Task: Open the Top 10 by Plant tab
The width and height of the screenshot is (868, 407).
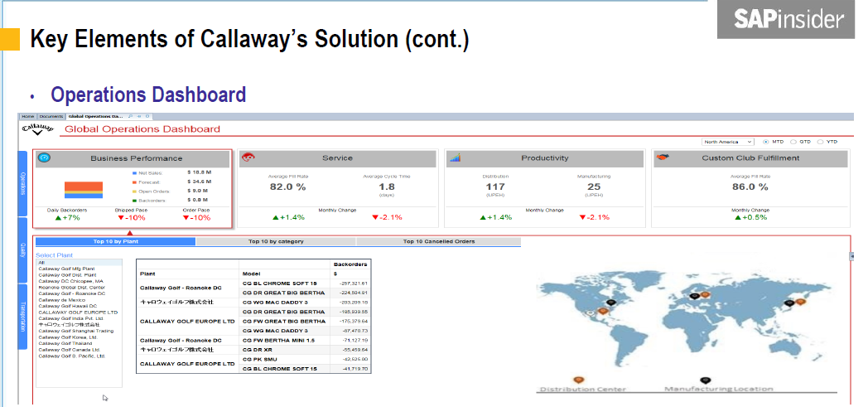Action: pos(115,241)
